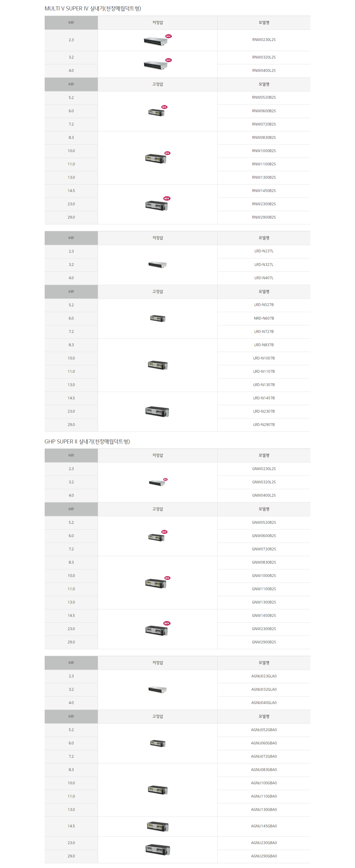The height and width of the screenshot is (868, 355).
Task: Open the product image beside AGNU032GLA0
Action: 157,689
